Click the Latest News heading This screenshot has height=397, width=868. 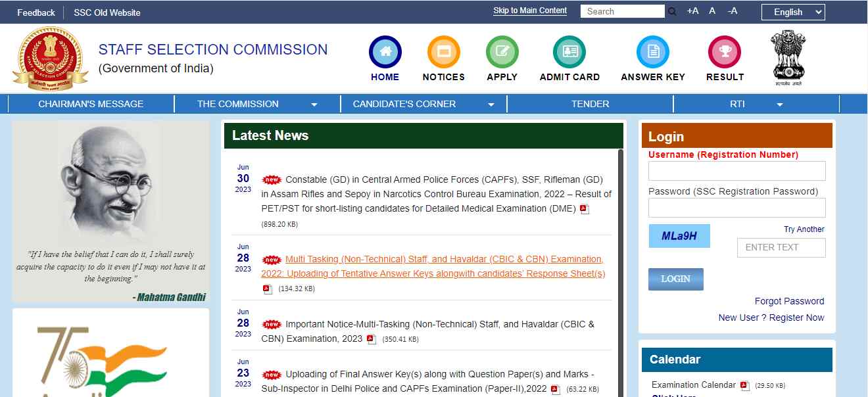point(270,135)
